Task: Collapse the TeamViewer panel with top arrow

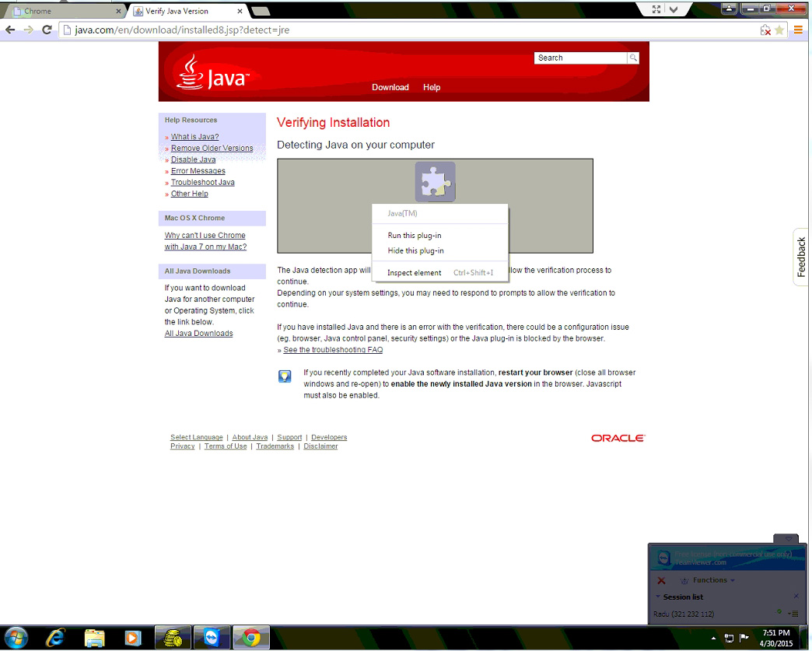Action: coord(788,539)
